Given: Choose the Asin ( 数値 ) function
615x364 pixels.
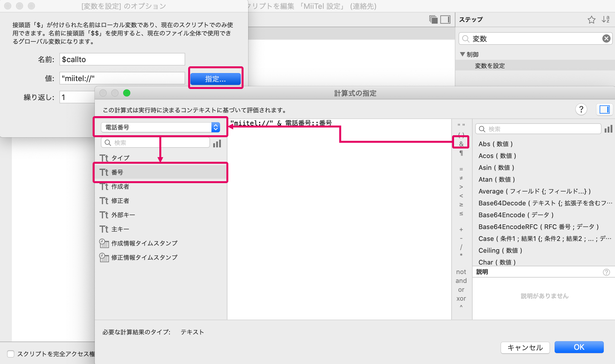Looking at the screenshot, I should 496,168.
